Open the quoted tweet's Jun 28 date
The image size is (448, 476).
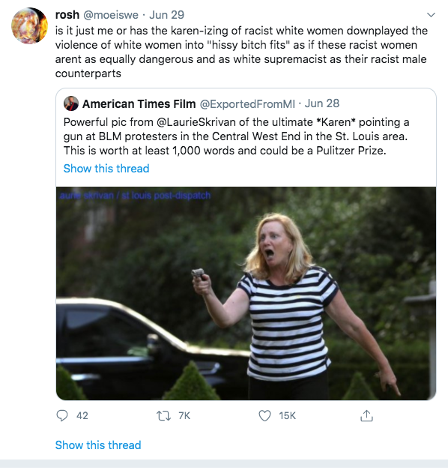coord(322,103)
